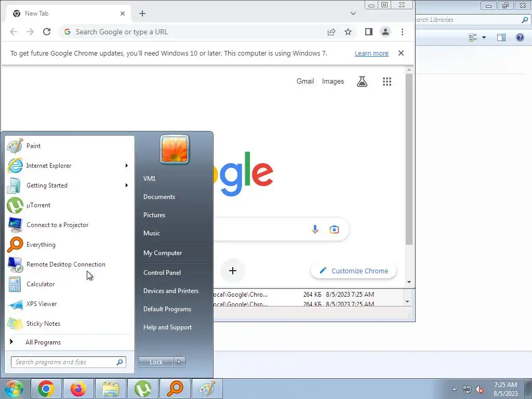Show All Programs list
Image resolution: width=532 pixels, height=399 pixels.
pyautogui.click(x=70, y=342)
